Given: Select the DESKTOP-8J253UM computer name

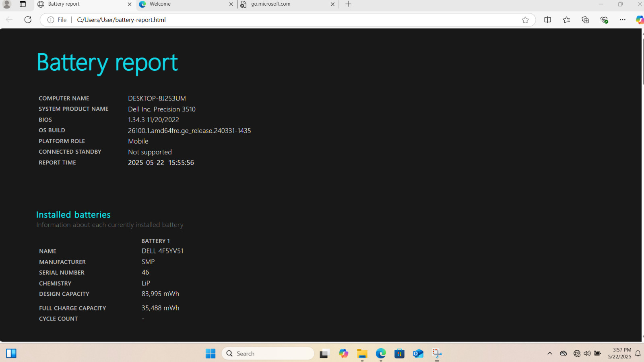Looking at the screenshot, I should [x=157, y=98].
